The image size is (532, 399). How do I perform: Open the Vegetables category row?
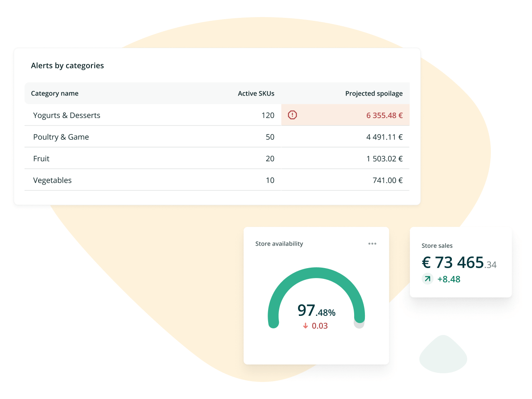[52, 180]
